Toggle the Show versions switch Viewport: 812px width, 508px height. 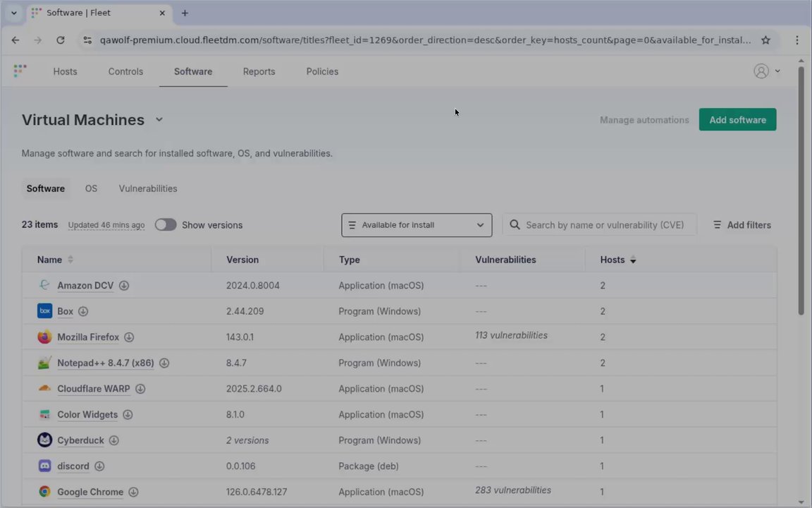[166, 225]
